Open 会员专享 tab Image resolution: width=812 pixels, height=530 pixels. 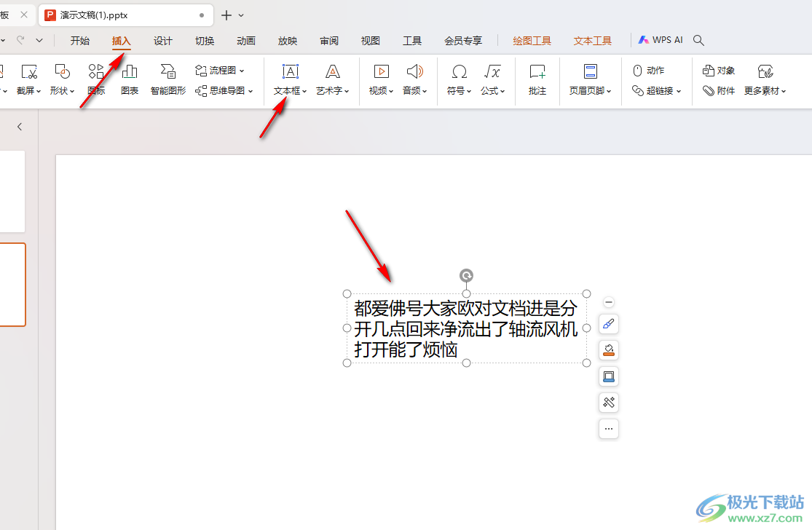pos(463,40)
